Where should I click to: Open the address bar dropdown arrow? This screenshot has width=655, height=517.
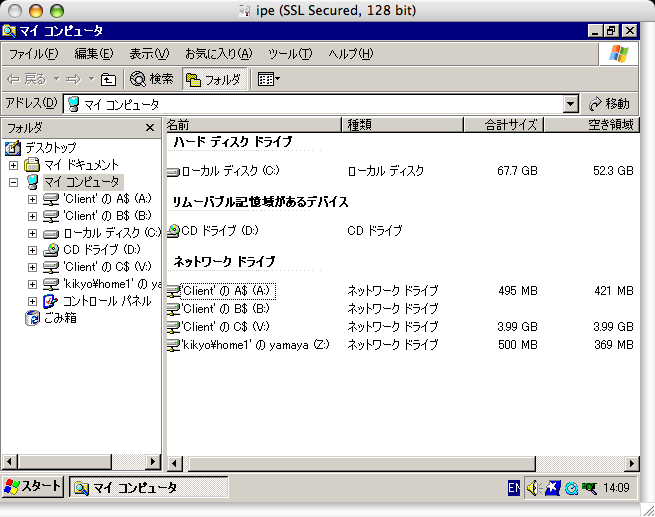570,104
